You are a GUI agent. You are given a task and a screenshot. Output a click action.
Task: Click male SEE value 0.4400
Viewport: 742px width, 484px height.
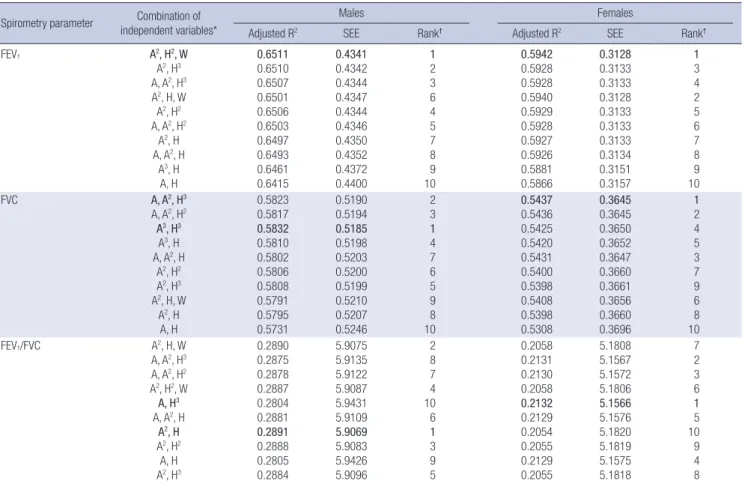point(351,184)
